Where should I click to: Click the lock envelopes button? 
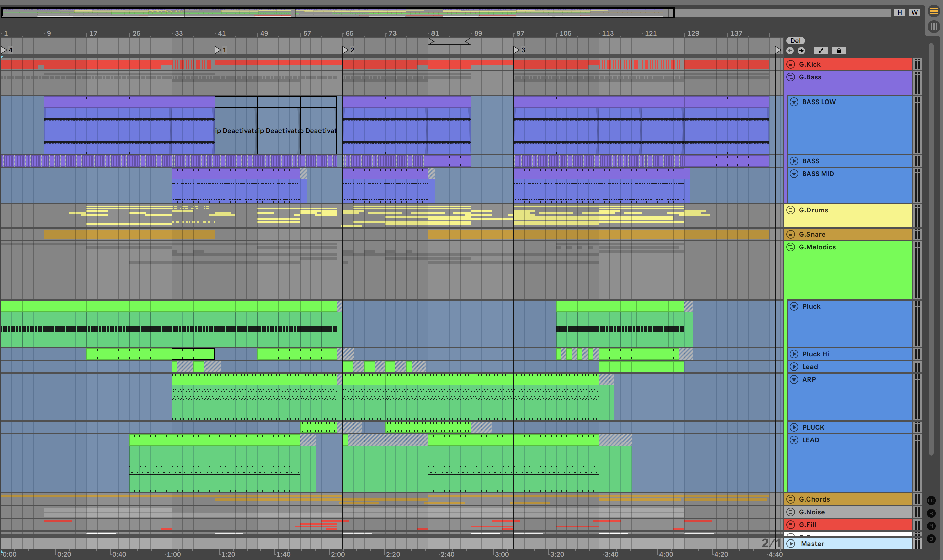pos(838,51)
